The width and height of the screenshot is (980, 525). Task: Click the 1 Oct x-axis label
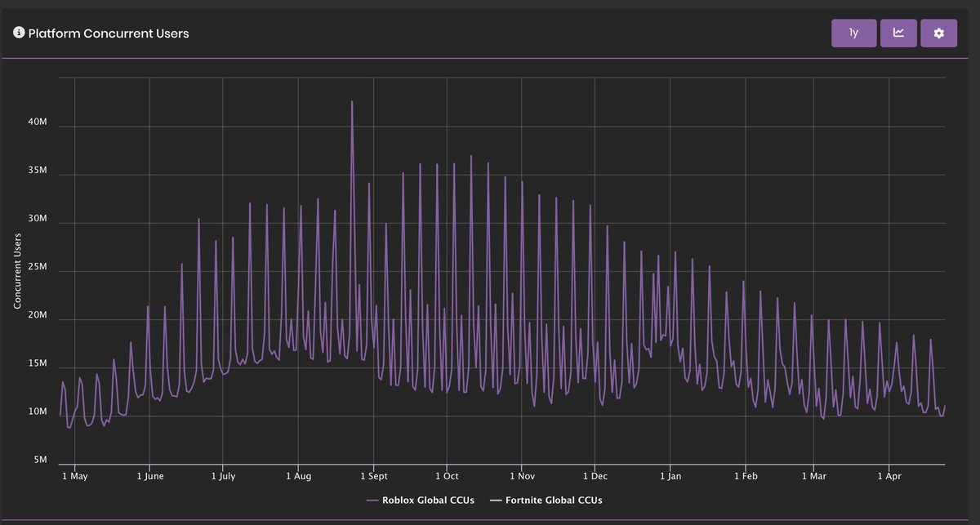447,475
